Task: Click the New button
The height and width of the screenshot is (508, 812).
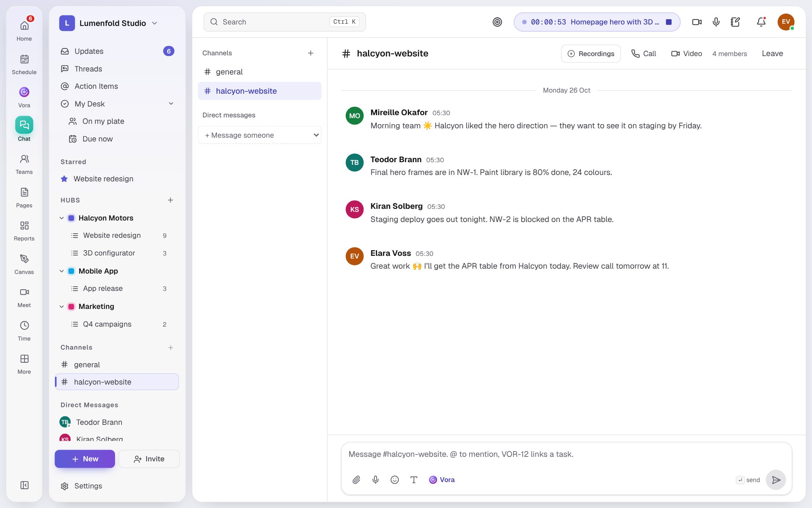Action: (x=85, y=459)
